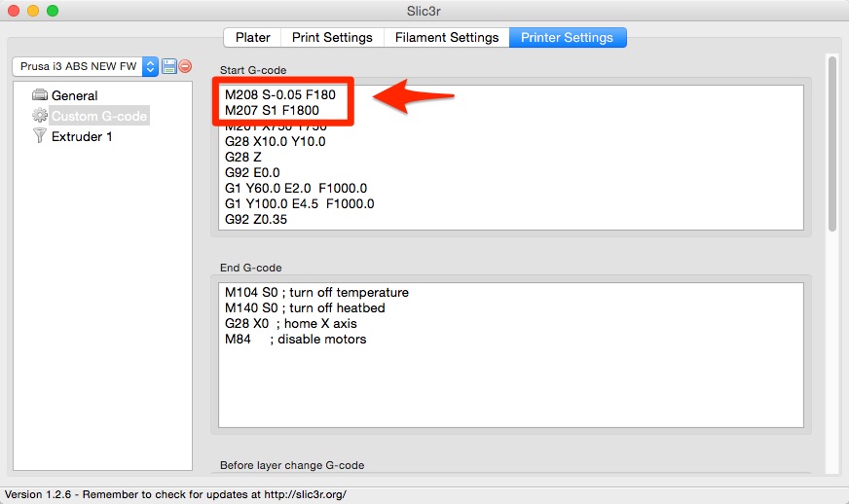Screen dimensions: 849x504
Task: Delete the current printer preset
Action: (x=185, y=66)
